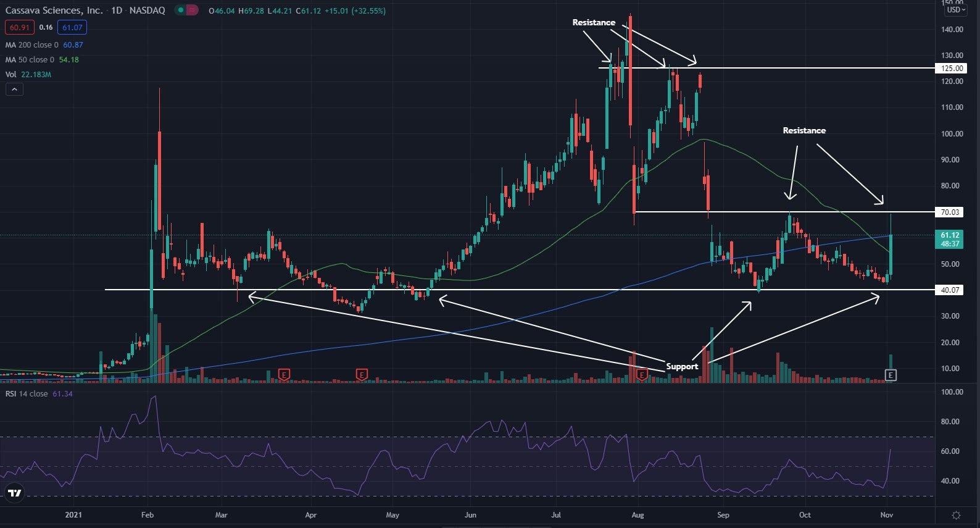The image size is (980, 528).
Task: Click the volume value 22.183M
Action: (36, 75)
